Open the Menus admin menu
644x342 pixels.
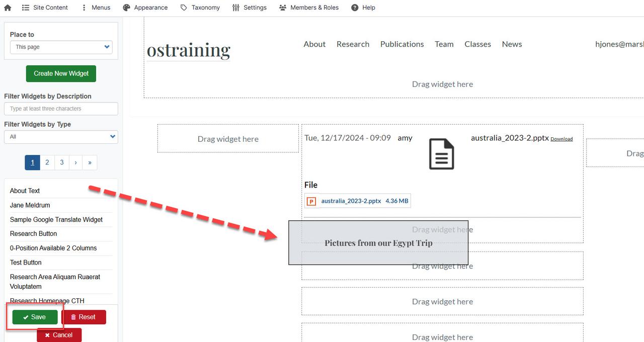click(96, 8)
